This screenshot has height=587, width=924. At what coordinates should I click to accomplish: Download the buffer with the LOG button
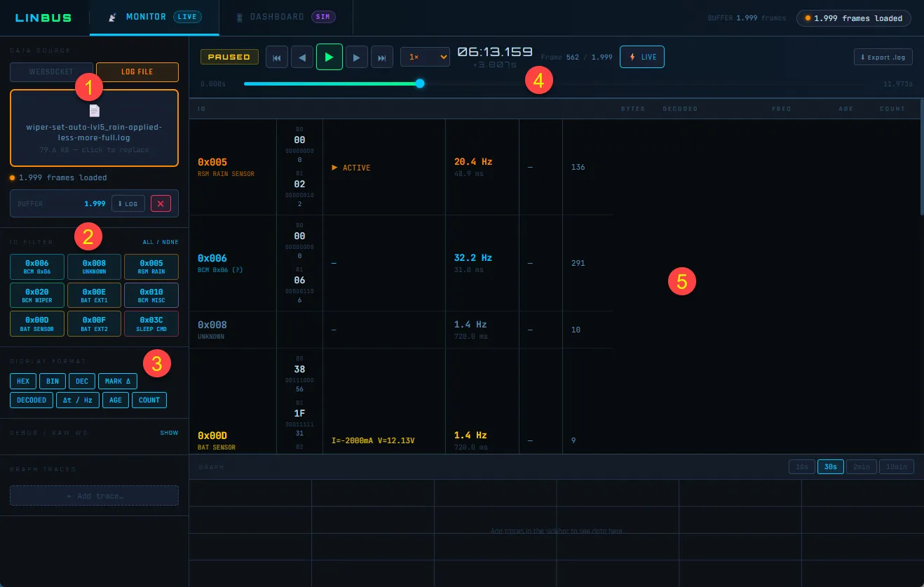(128, 203)
